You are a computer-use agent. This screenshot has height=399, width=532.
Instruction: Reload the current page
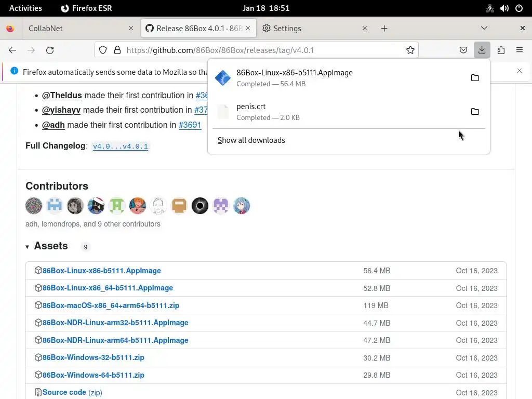point(50,50)
